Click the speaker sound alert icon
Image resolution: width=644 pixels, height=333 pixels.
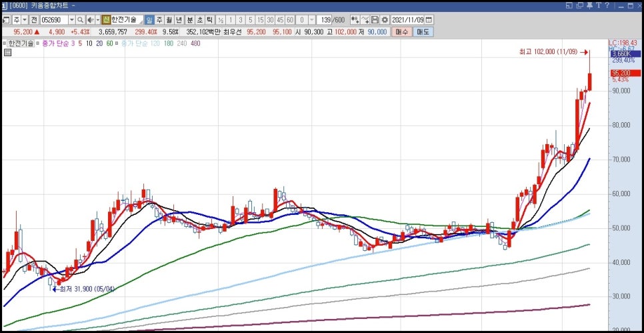90,20
